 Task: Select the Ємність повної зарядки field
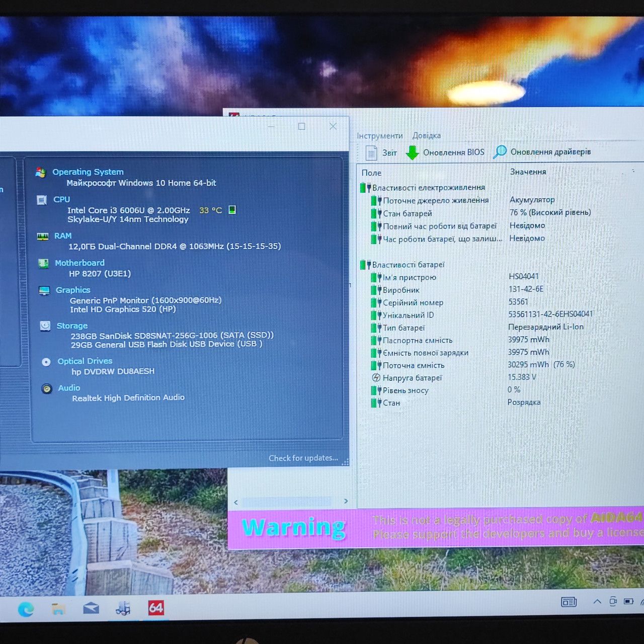[420, 353]
